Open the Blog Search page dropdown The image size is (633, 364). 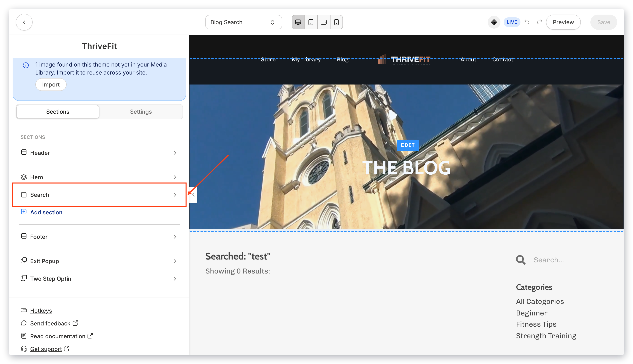(x=244, y=22)
